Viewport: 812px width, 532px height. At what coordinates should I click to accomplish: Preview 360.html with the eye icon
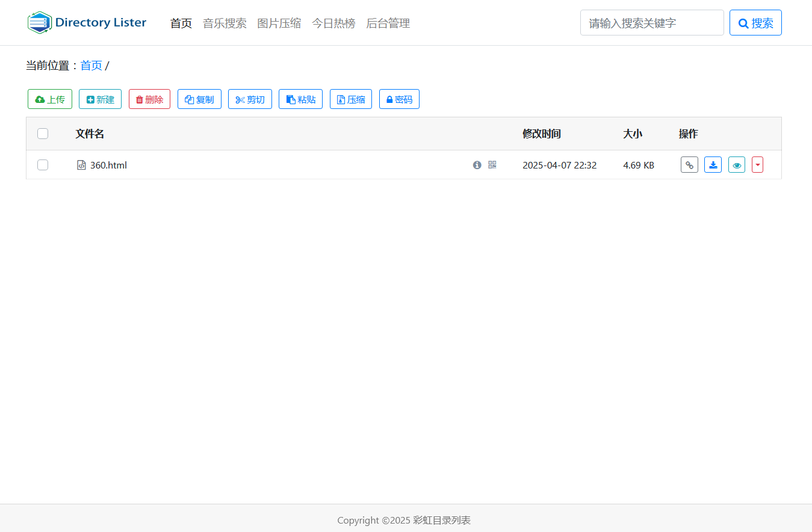pyautogui.click(x=737, y=165)
